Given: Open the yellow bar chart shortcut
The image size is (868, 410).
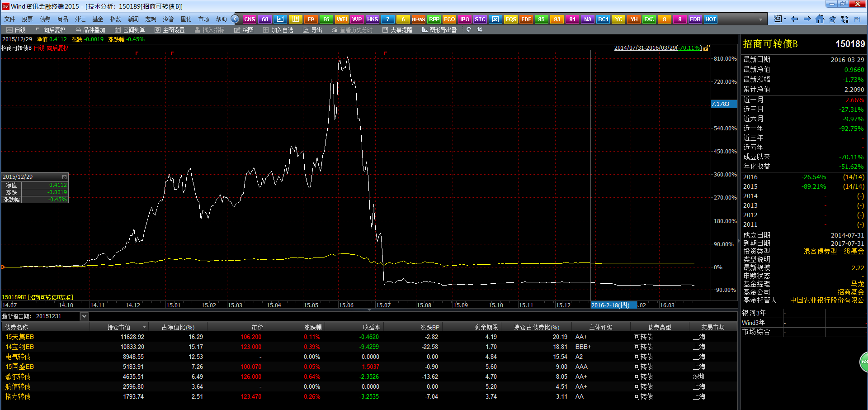Looking at the screenshot, I should (296, 19).
